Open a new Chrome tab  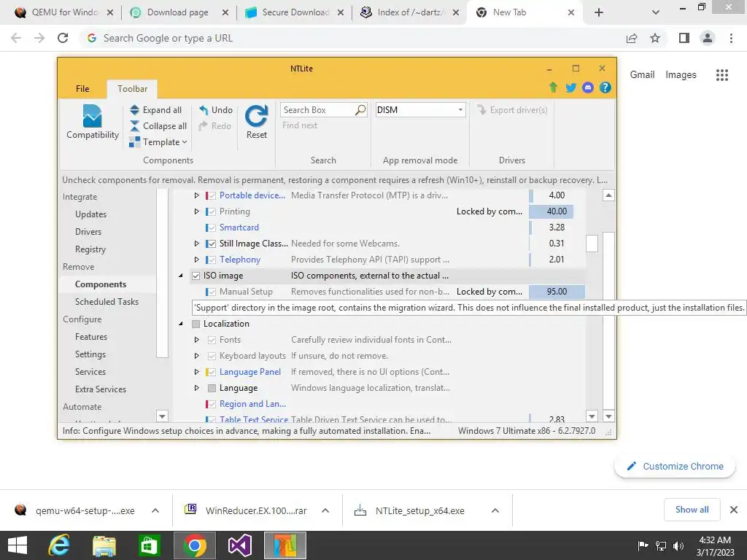(599, 13)
